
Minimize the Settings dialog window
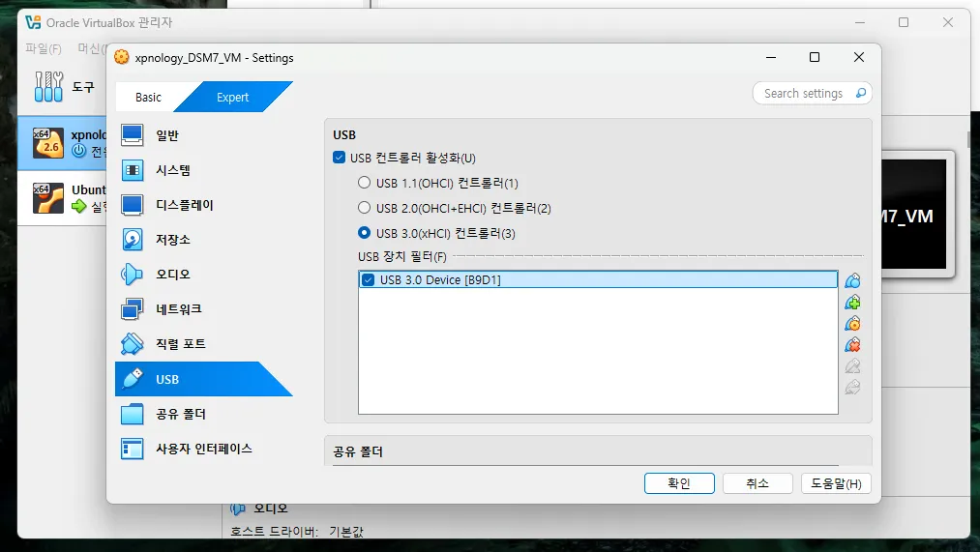coord(771,57)
